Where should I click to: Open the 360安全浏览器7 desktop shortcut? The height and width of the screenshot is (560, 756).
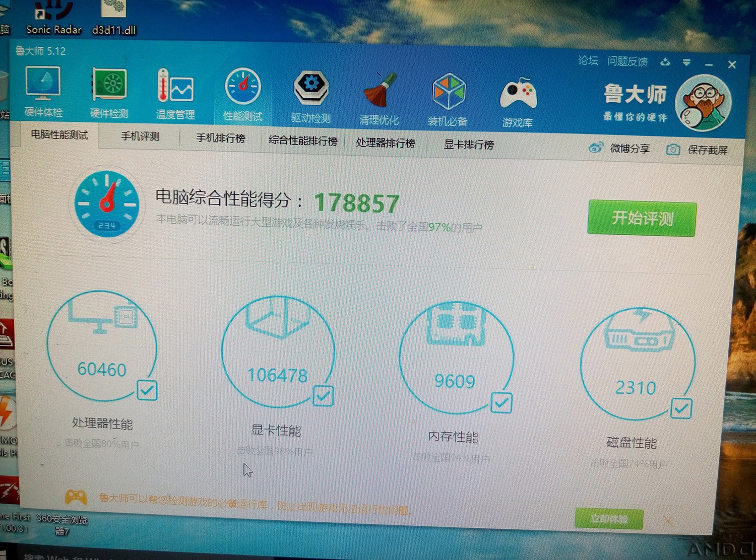coord(62,525)
